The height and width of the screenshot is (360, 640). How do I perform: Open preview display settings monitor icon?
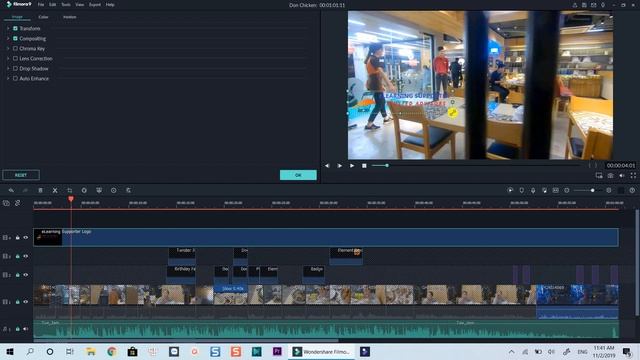(599, 176)
